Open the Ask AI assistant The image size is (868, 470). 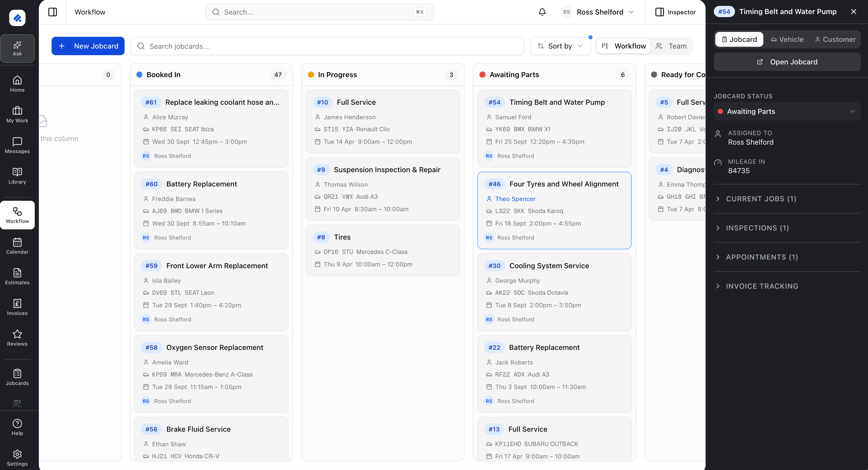17,49
